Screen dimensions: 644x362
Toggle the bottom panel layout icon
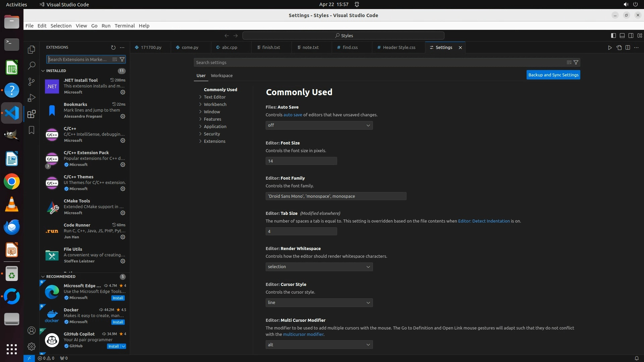622,36
